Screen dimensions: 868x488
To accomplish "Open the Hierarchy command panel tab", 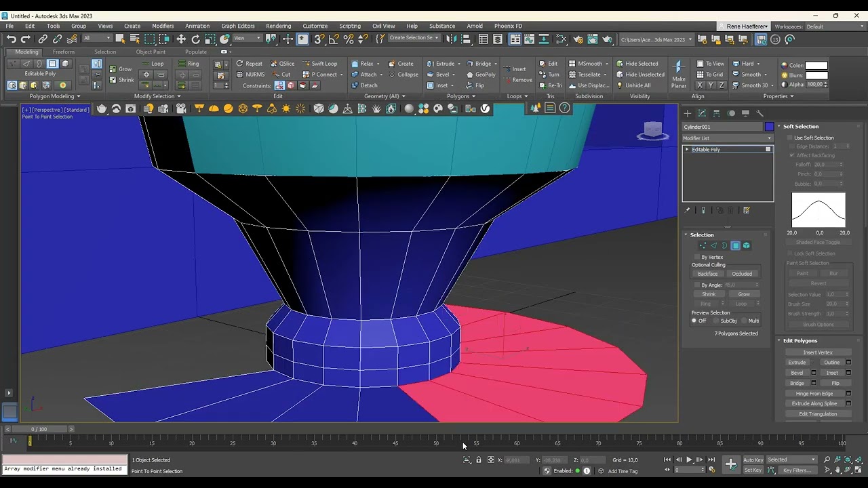I will pyautogui.click(x=717, y=113).
